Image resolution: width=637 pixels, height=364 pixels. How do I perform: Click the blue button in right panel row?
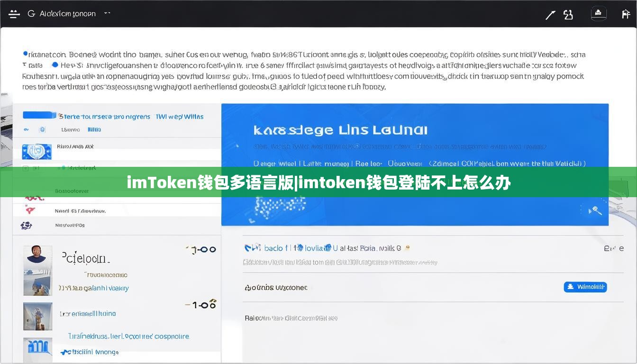(x=585, y=287)
